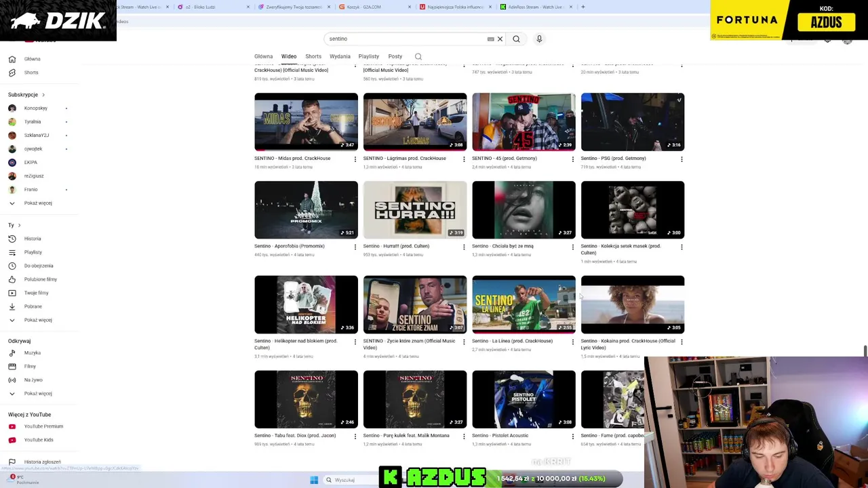
Task: Open YouTube Premium in the sidebar
Action: pos(43,426)
